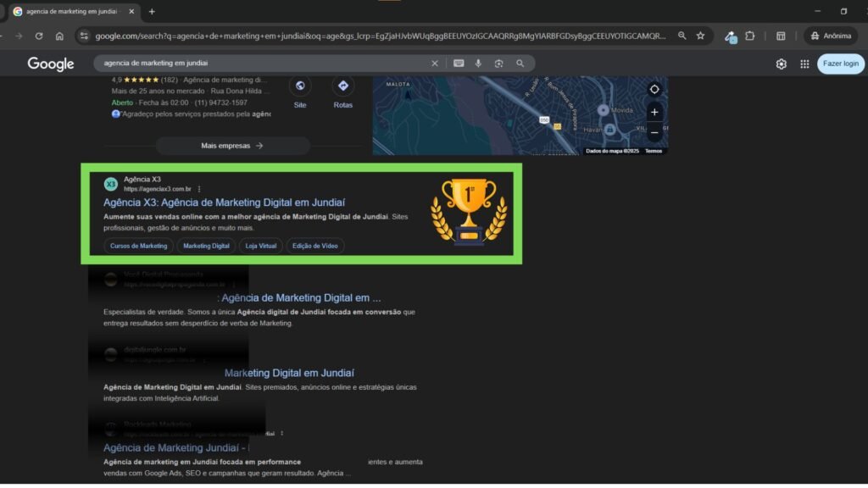Go to the browser home page icon
The height and width of the screenshot is (488, 868).
(x=59, y=36)
